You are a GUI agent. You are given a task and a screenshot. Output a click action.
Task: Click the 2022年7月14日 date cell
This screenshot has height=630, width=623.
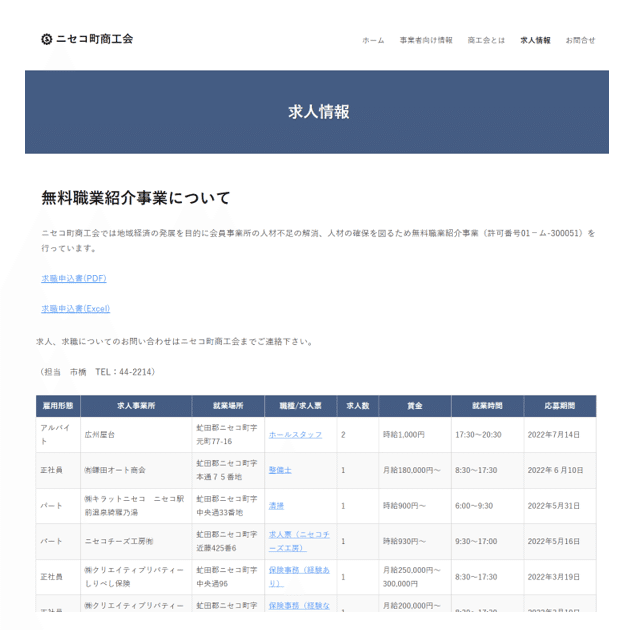click(560, 435)
